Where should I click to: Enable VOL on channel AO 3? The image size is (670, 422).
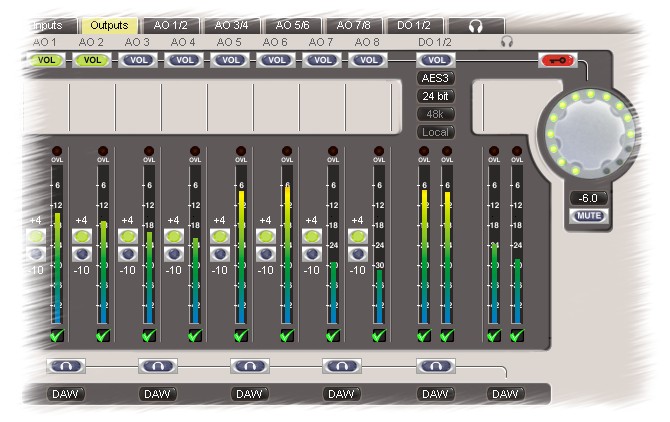click(x=138, y=60)
